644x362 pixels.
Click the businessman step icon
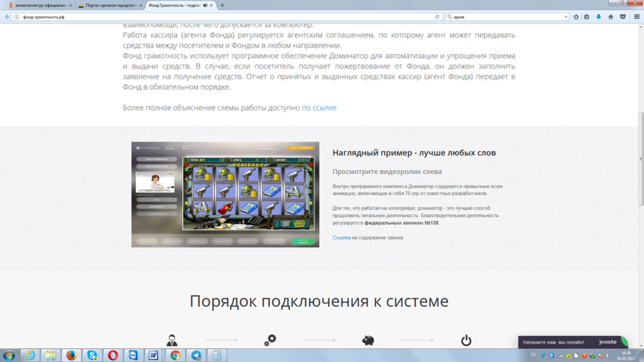click(172, 340)
